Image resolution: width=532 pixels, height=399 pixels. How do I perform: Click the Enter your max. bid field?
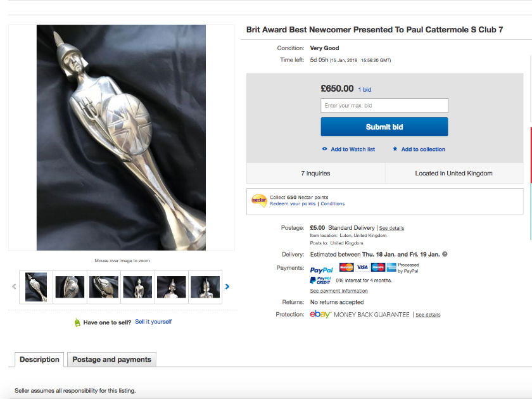[384, 106]
